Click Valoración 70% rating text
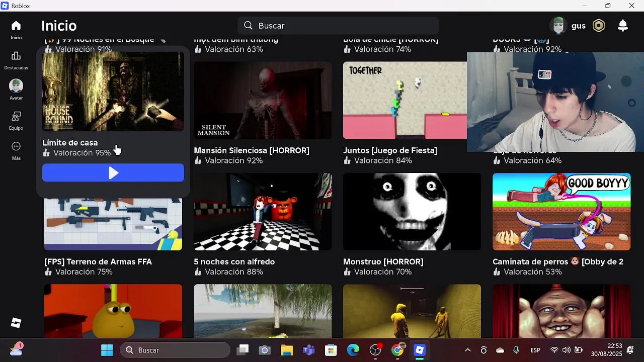644x362 pixels. tap(383, 272)
